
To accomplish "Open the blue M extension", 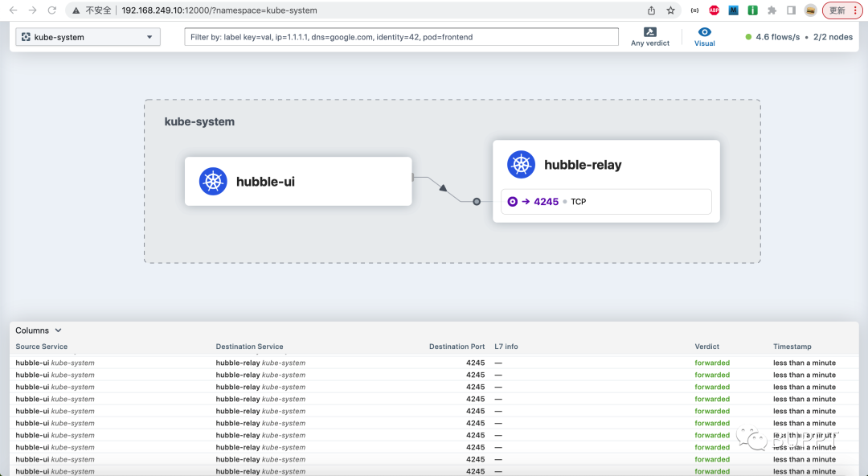I will click(734, 10).
